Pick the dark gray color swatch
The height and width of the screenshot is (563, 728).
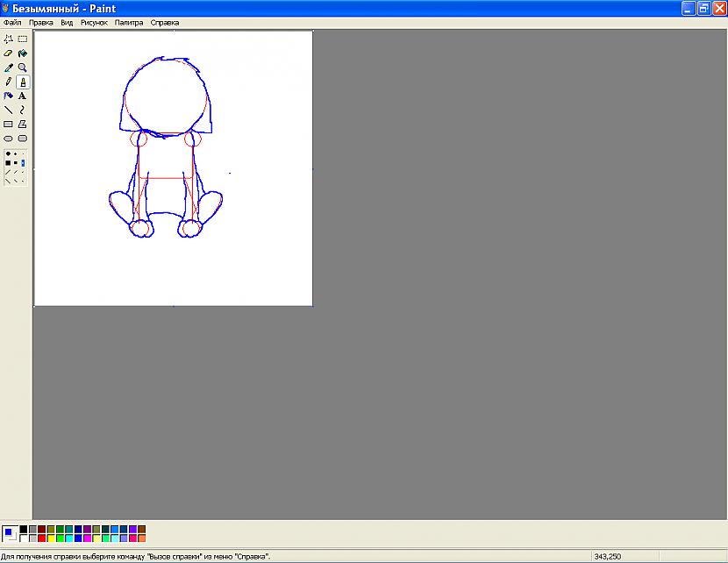point(32,529)
